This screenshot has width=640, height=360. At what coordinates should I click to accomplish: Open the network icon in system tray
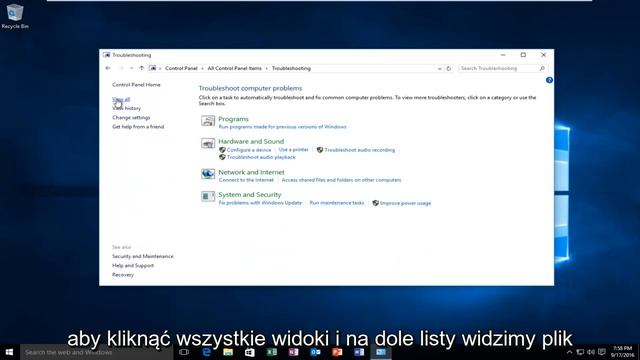pyautogui.click(x=580, y=352)
